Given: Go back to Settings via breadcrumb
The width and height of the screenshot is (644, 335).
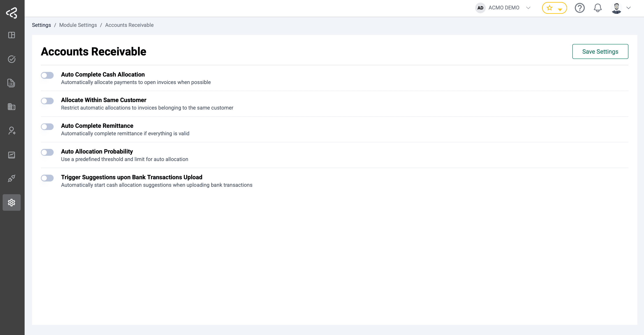Looking at the screenshot, I should tap(42, 25).
